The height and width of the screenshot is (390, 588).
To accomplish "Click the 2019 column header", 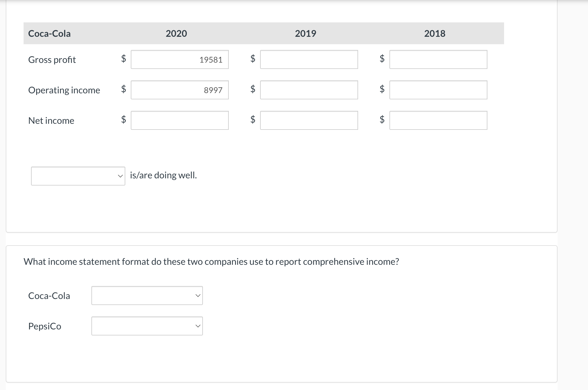I will [x=305, y=33].
